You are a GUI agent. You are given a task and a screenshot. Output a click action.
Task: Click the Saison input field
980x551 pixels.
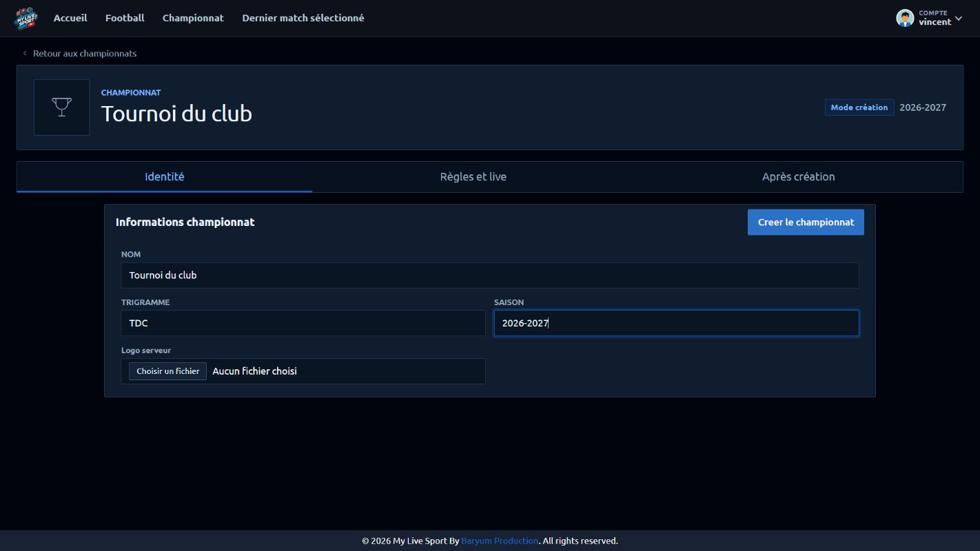677,323
